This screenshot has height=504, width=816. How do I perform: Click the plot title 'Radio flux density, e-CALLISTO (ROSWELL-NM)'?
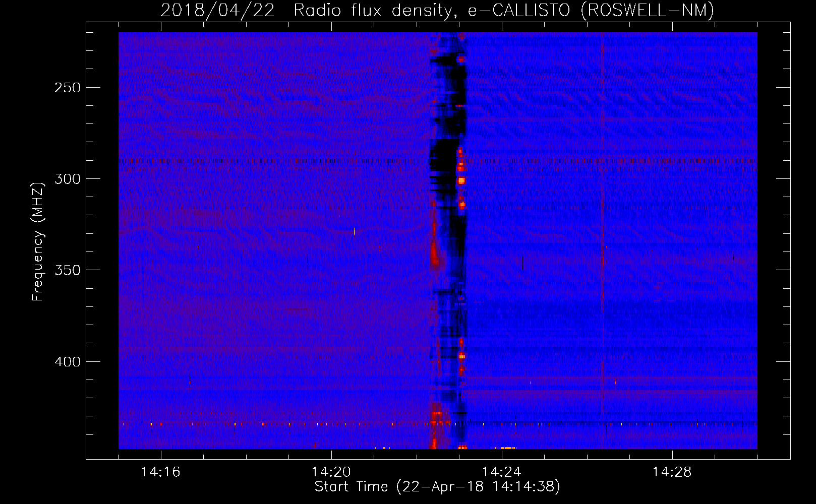pos(504,10)
